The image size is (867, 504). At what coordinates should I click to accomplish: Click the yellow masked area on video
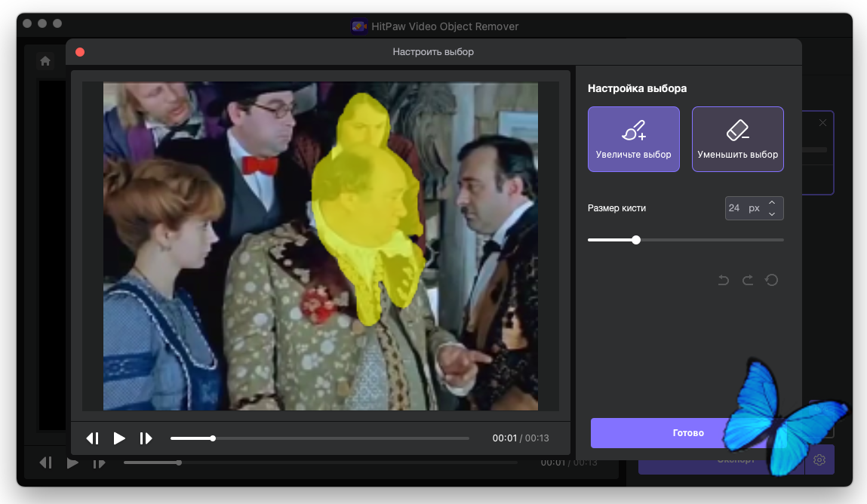tap(366, 226)
